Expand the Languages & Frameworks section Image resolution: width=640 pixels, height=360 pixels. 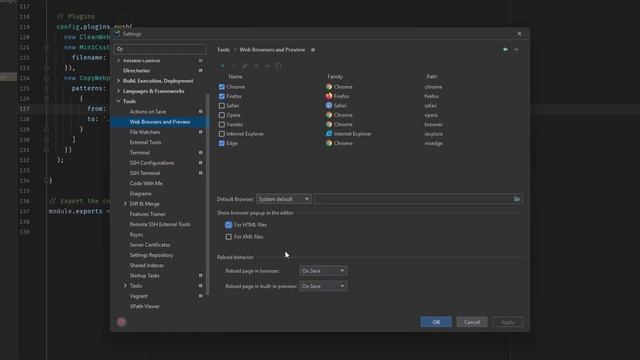click(118, 91)
